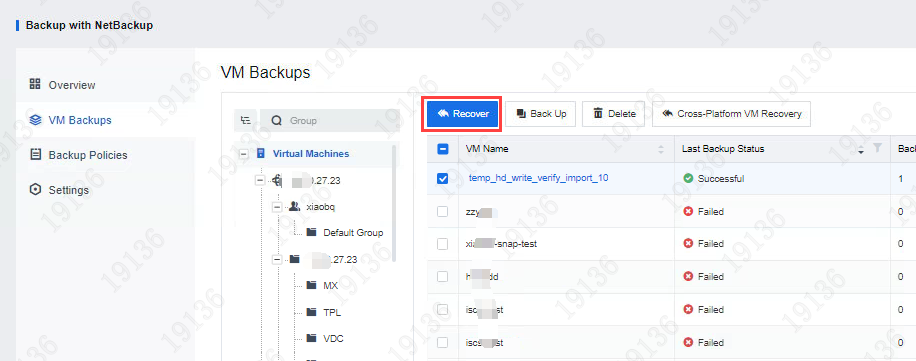916x361 pixels.
Task: Open temp_hd_write_verify_import_10 VM link
Action: pos(539,178)
